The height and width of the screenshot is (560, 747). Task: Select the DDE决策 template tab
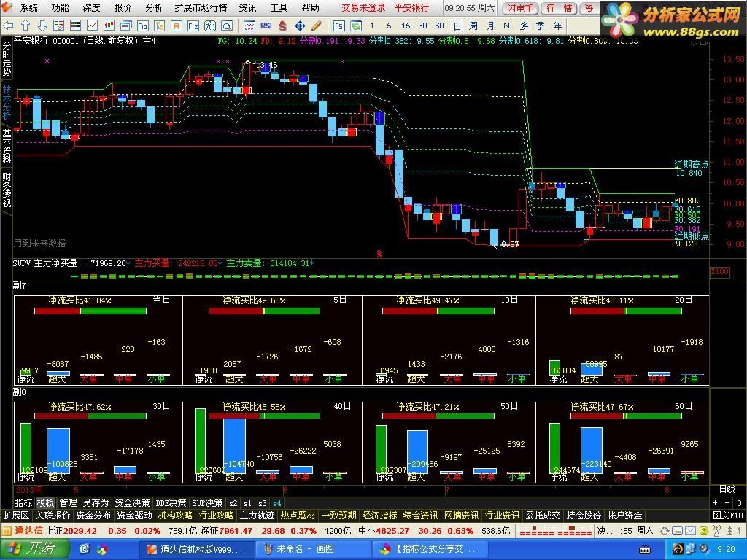click(171, 503)
